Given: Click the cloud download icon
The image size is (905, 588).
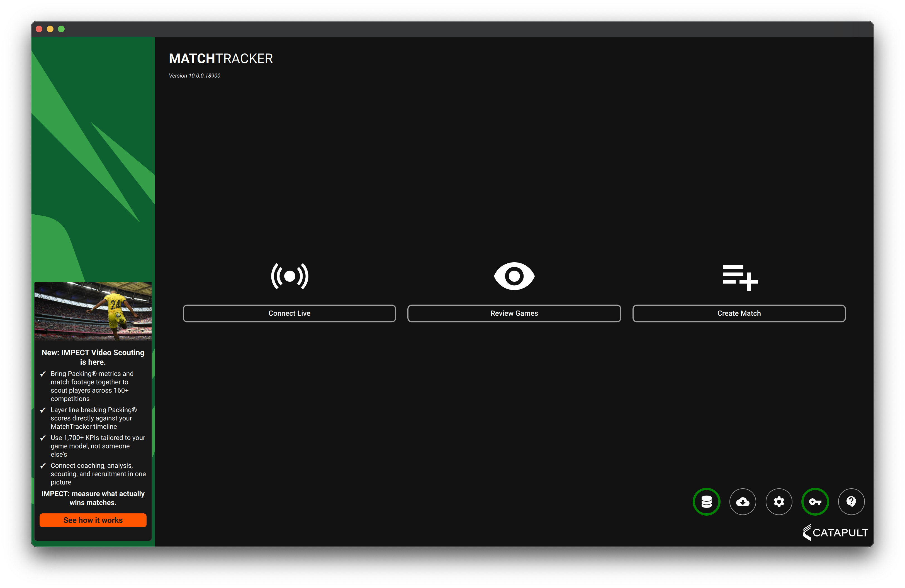Looking at the screenshot, I should point(743,501).
